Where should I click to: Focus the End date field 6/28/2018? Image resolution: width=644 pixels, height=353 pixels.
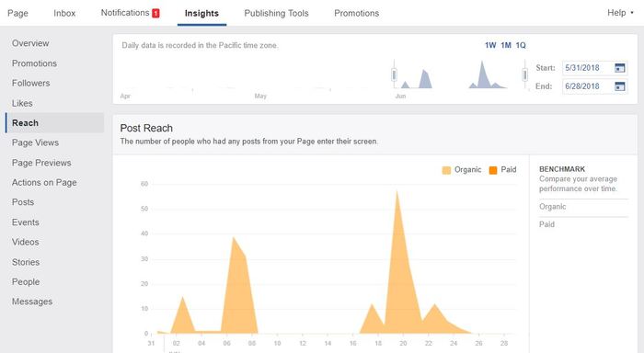(x=594, y=86)
